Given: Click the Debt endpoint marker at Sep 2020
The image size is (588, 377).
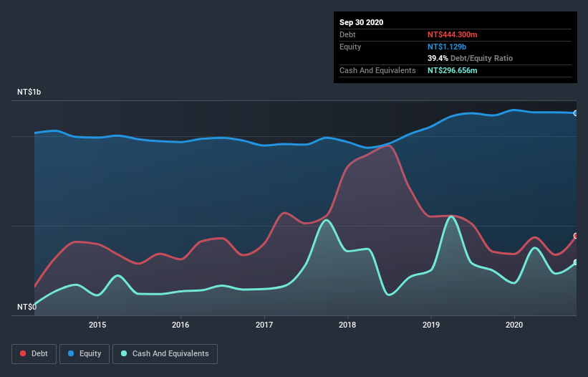Looking at the screenshot, I should [576, 236].
